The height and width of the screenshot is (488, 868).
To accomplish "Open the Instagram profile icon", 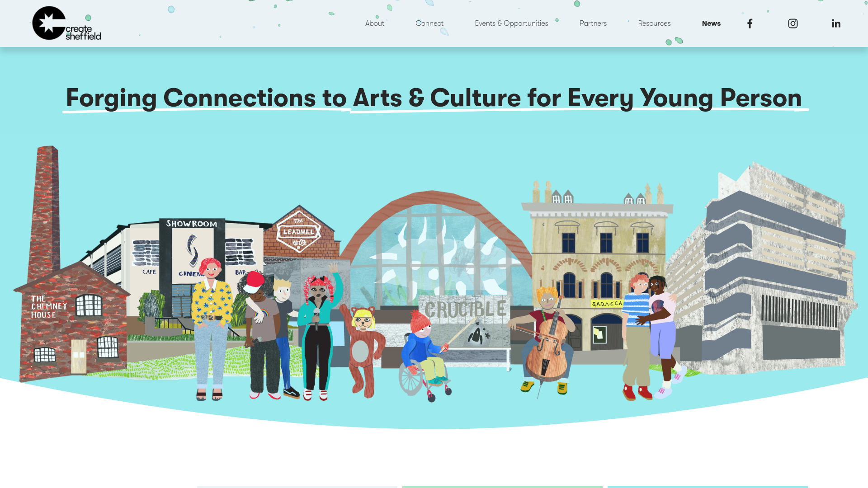I will pyautogui.click(x=793, y=23).
